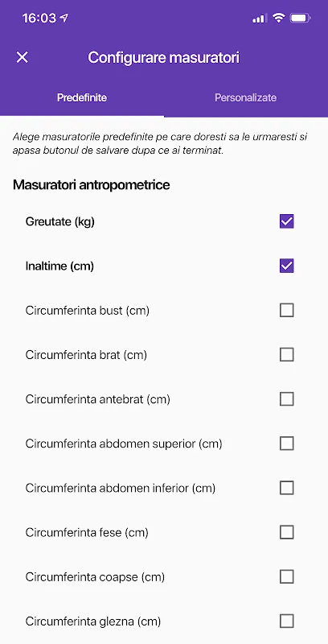Image resolution: width=328 pixels, height=644 pixels.
Task: Tap the Configurare masuratori title
Action: 163,57
